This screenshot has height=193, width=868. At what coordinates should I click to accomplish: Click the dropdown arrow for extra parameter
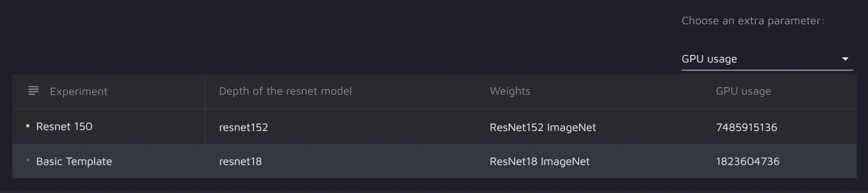click(845, 59)
